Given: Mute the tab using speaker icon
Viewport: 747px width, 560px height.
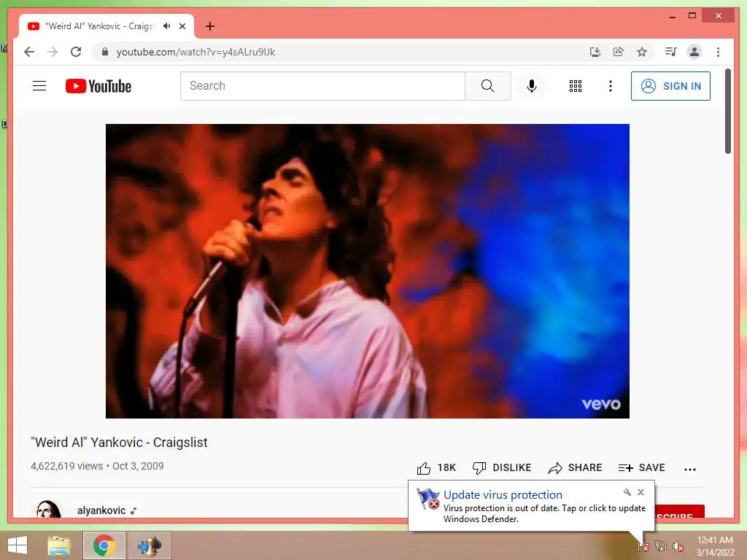Looking at the screenshot, I should (166, 26).
